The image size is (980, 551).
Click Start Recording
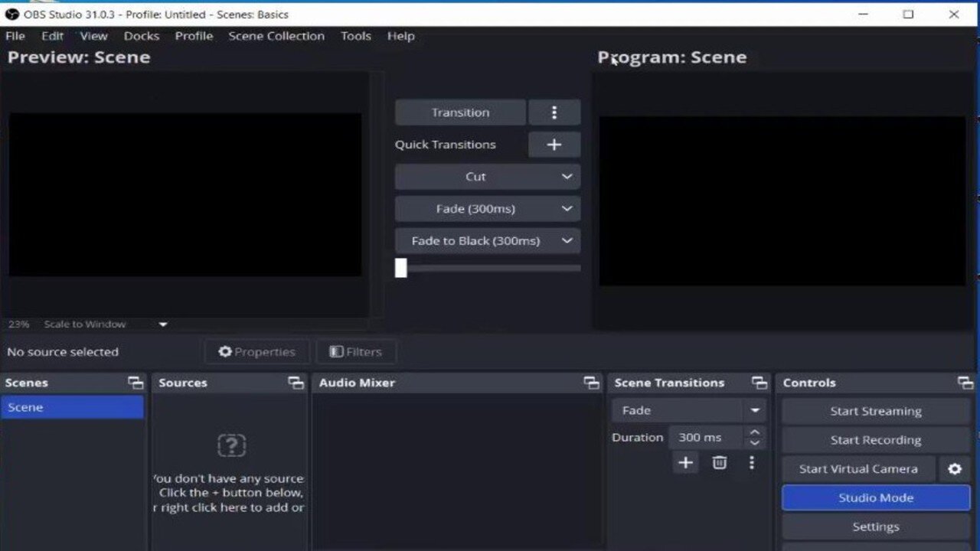coord(876,440)
